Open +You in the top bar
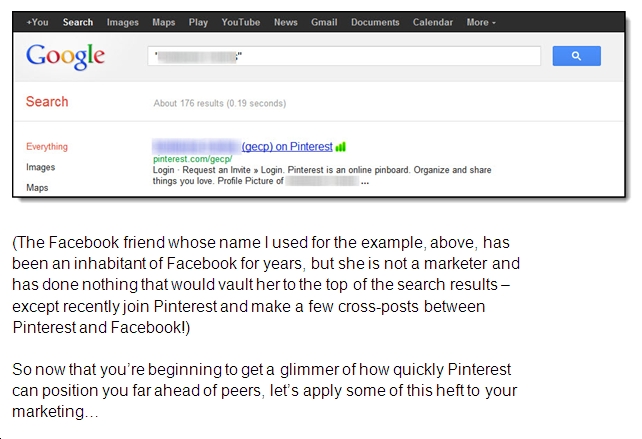The width and height of the screenshot is (642, 439). (x=37, y=22)
